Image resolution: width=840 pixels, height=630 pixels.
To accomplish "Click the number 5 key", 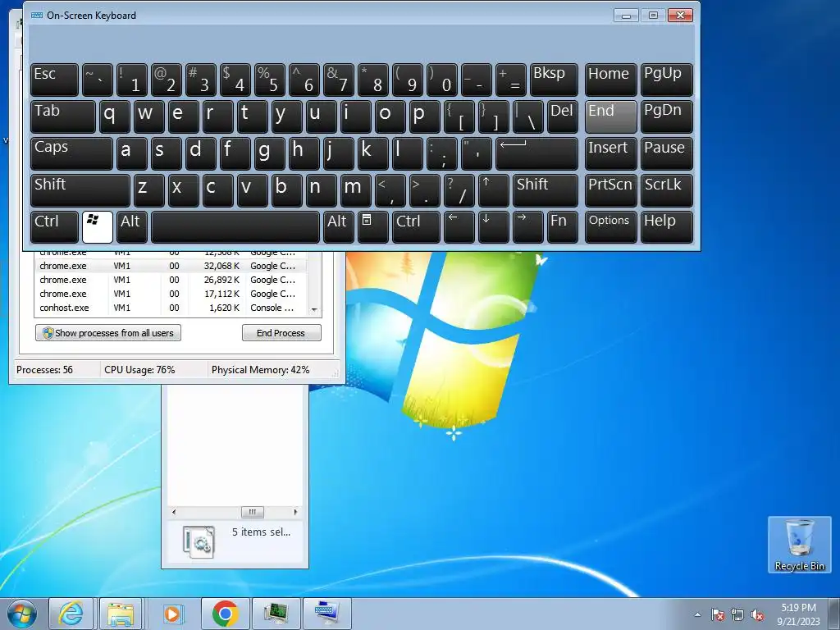I will coord(269,80).
